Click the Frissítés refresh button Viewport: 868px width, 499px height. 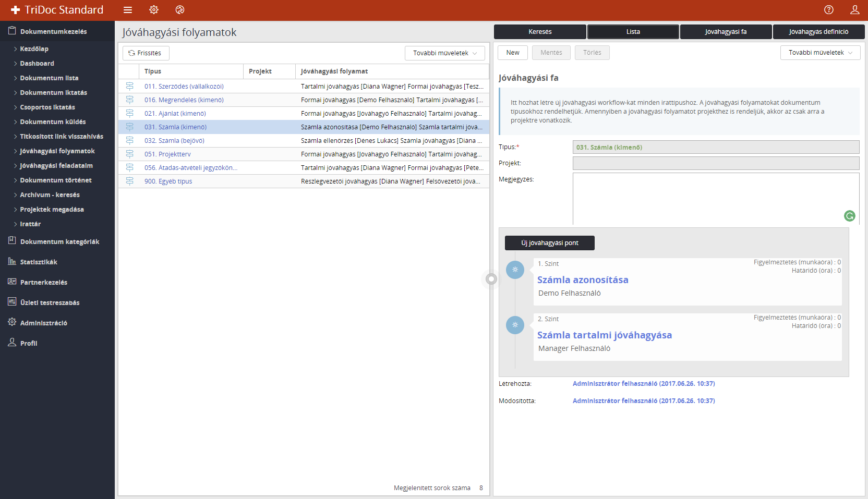[146, 53]
